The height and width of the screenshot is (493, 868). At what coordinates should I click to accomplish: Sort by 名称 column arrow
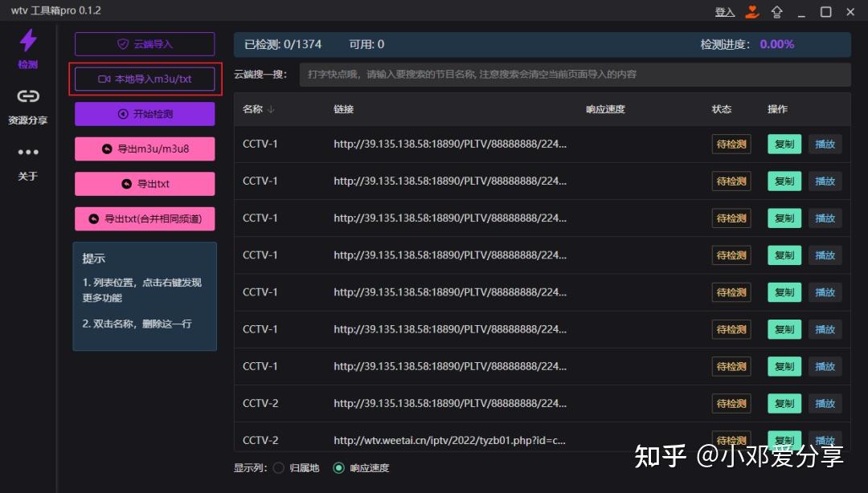pyautogui.click(x=271, y=109)
